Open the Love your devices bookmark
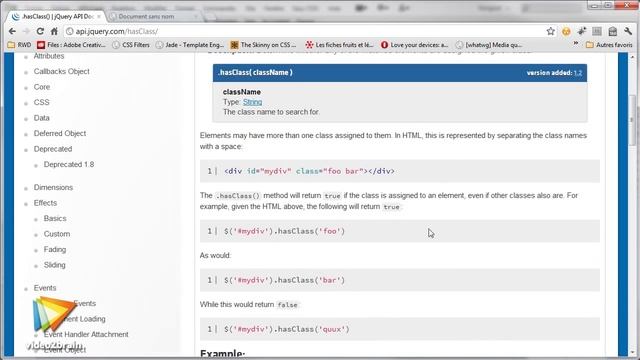 [414, 45]
